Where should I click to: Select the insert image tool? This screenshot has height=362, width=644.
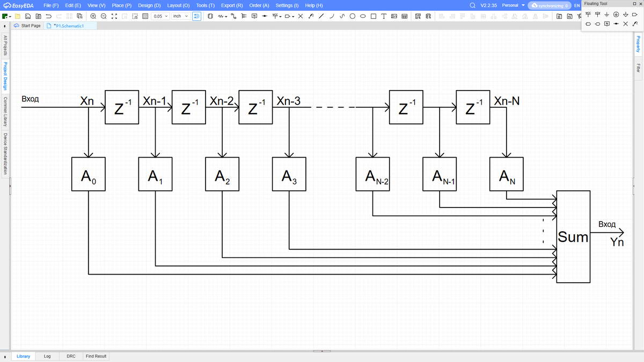(x=394, y=16)
